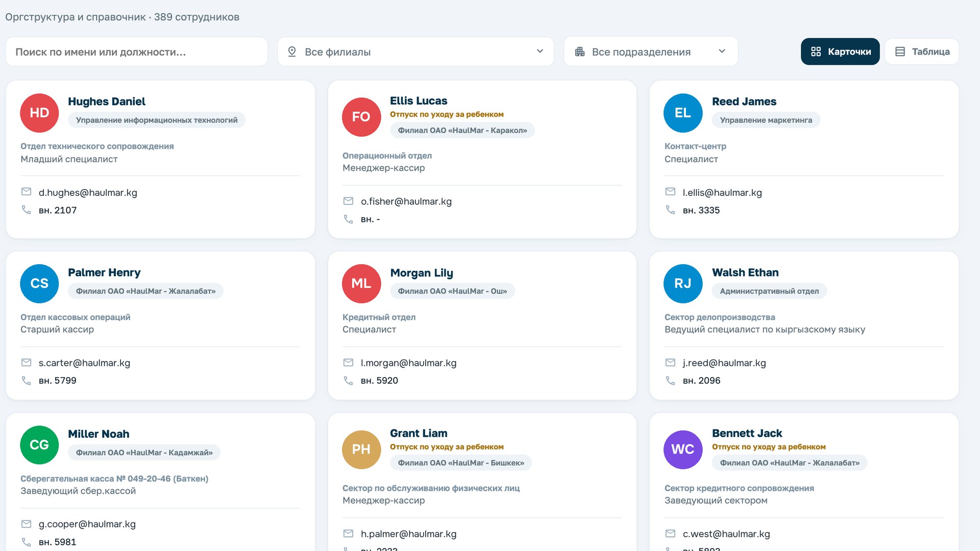Click the Управление информационных технологий tag

point(157,120)
